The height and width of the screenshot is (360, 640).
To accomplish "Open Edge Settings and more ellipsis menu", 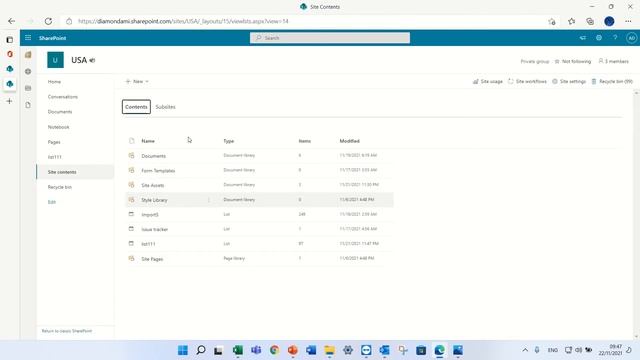I will tap(628, 21).
